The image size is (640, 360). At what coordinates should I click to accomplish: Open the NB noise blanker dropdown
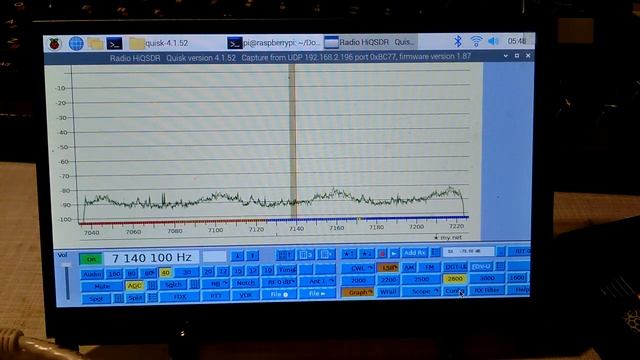[x=216, y=284]
